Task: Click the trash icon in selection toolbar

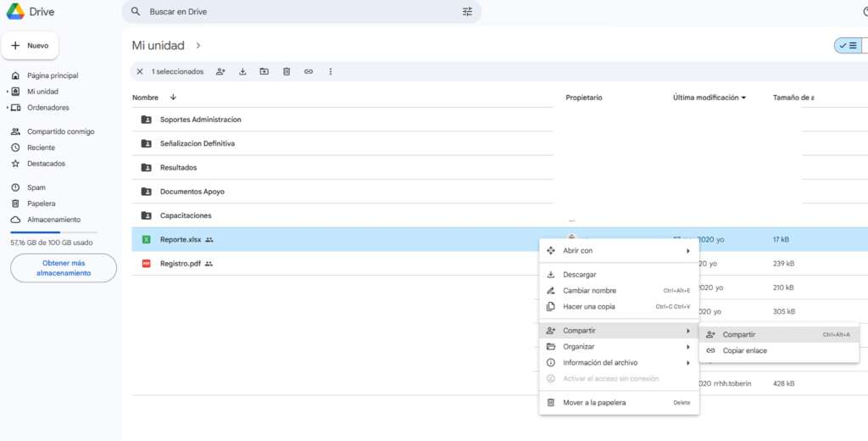Action: point(287,72)
